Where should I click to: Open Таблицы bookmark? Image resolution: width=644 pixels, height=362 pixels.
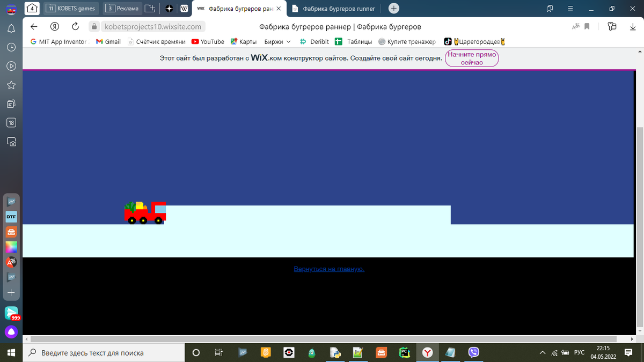pos(354,41)
